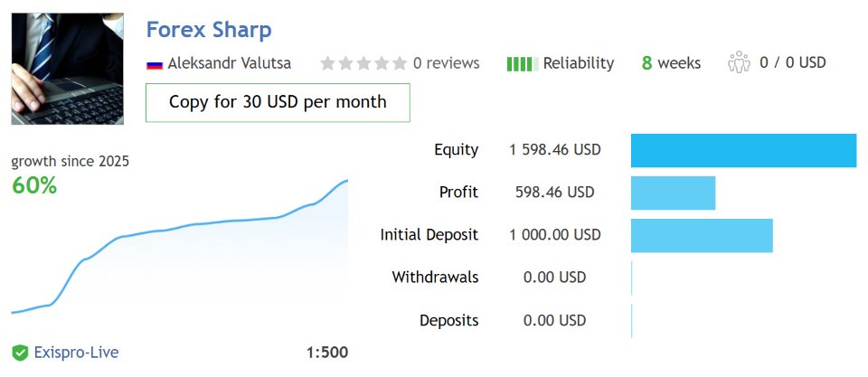Click the green verified shield icon
Image resolution: width=868 pixels, height=377 pixels.
(20, 353)
